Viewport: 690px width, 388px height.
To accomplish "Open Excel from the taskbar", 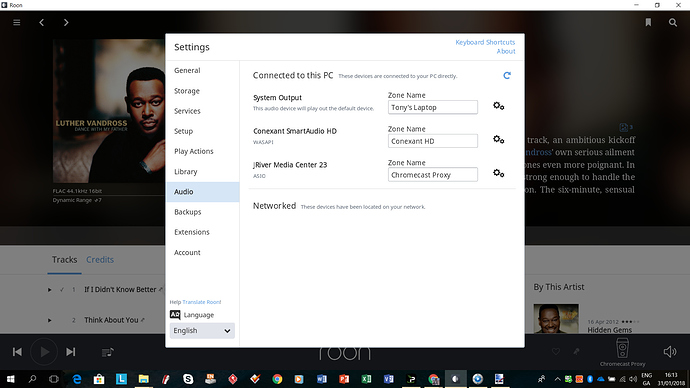I will (366, 379).
